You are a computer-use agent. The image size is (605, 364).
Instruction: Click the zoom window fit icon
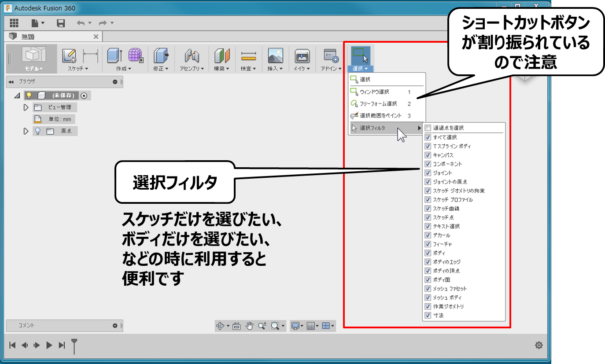[275, 326]
